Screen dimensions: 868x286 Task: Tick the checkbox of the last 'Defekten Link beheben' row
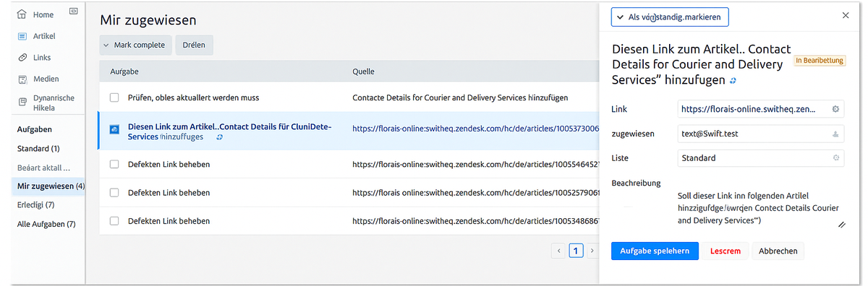click(x=114, y=220)
